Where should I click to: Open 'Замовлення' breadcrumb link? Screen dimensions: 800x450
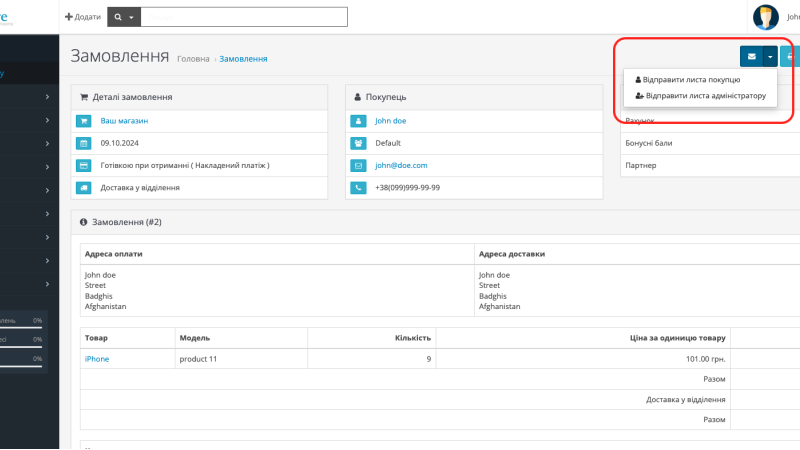click(243, 59)
